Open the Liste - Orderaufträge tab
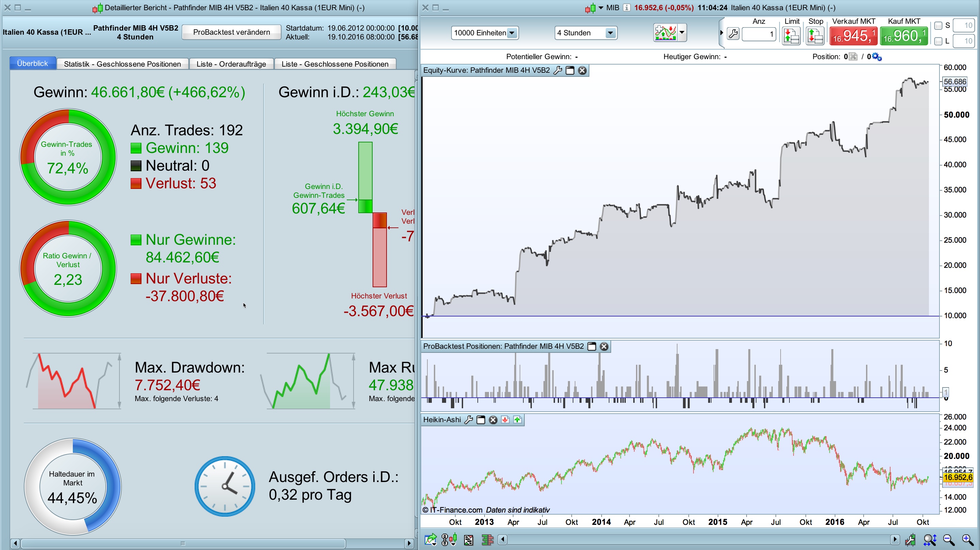This screenshot has height=550, width=980. (231, 64)
